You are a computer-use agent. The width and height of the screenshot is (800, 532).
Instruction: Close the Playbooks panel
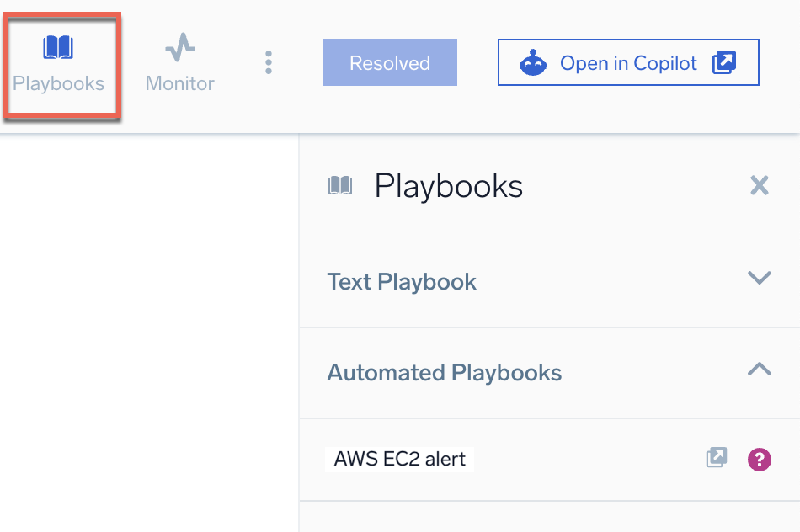tap(759, 185)
